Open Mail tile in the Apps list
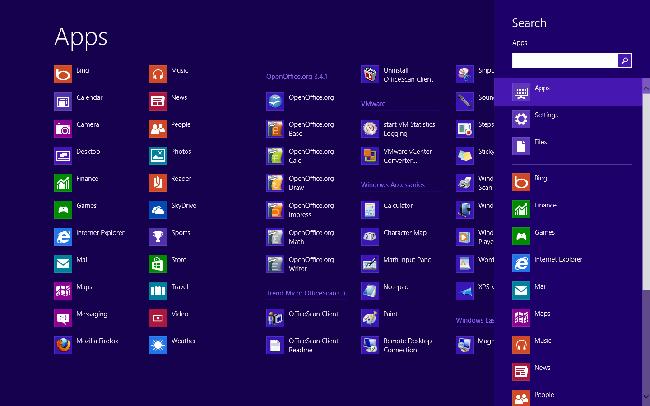 click(63, 264)
